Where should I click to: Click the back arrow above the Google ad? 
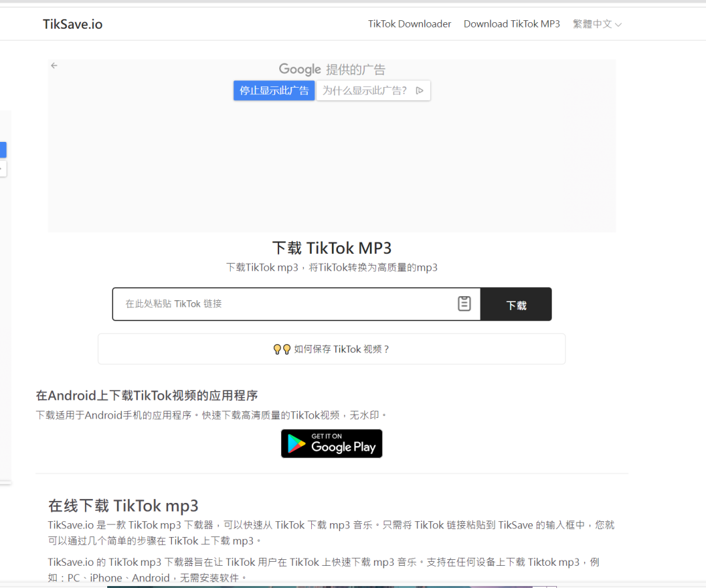point(54,65)
